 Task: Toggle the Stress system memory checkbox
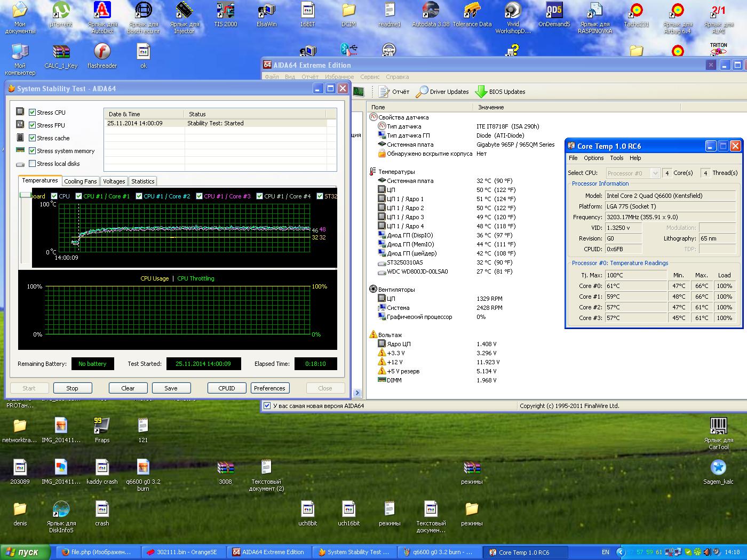coord(33,151)
